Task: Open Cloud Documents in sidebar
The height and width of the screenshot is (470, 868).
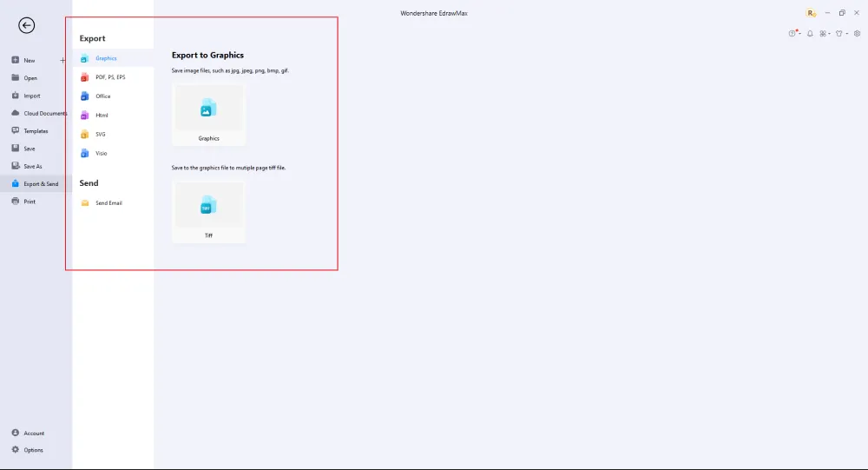Action: click(x=43, y=114)
